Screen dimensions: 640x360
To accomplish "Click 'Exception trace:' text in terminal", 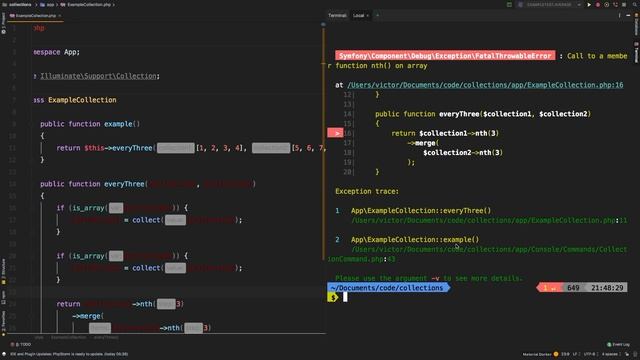I will (x=367, y=191).
